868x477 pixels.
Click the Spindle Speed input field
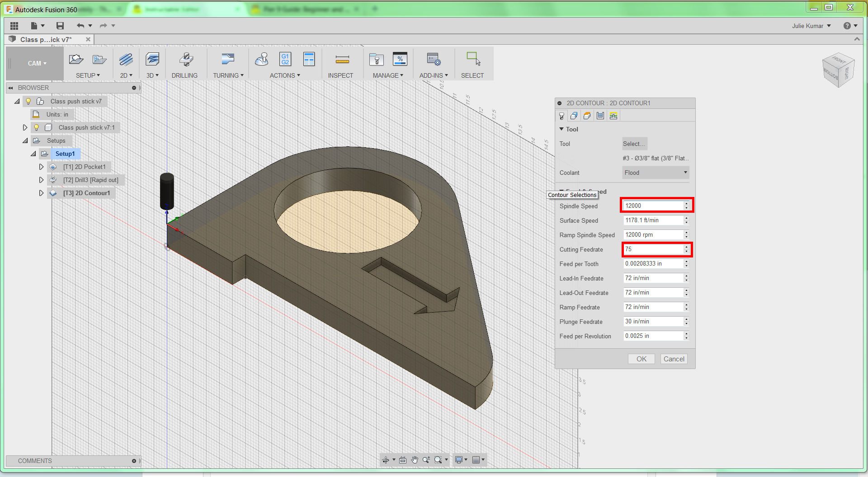coord(654,206)
